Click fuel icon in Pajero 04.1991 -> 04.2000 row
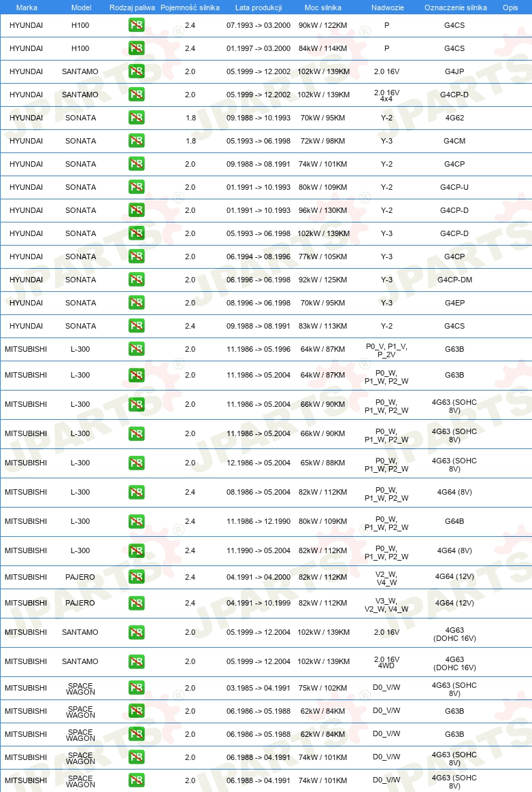 coord(137,577)
